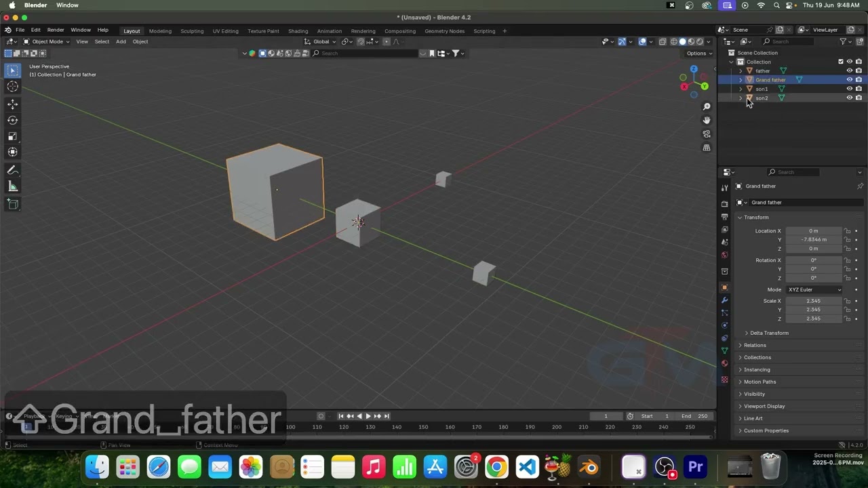
Task: Select the Move tool
Action: [12, 104]
